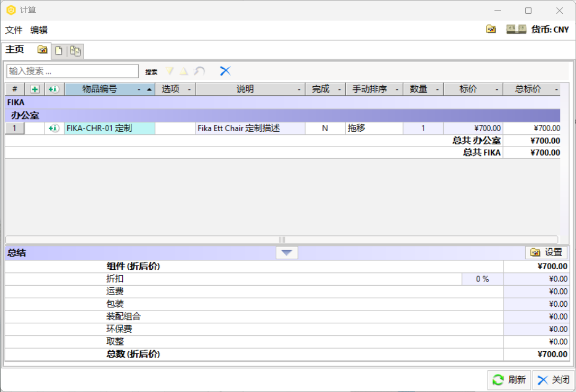Click the quantity cell showing 1

tap(423, 128)
